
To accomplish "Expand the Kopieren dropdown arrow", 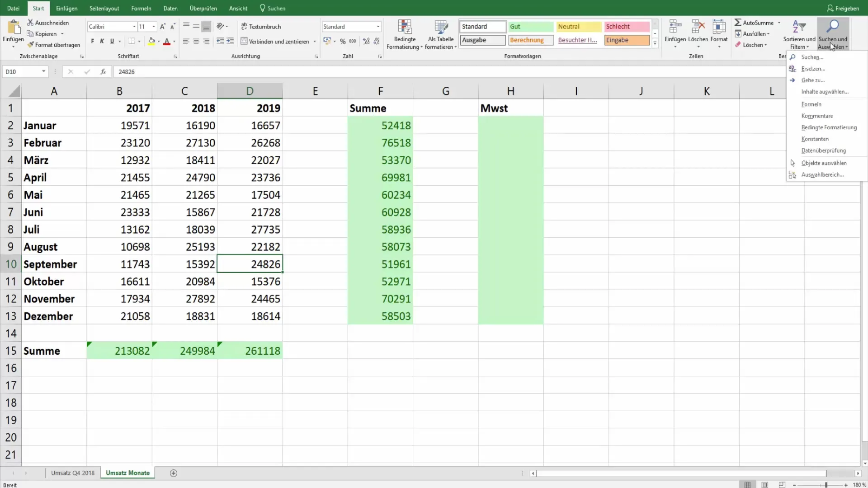I will 62,34.
